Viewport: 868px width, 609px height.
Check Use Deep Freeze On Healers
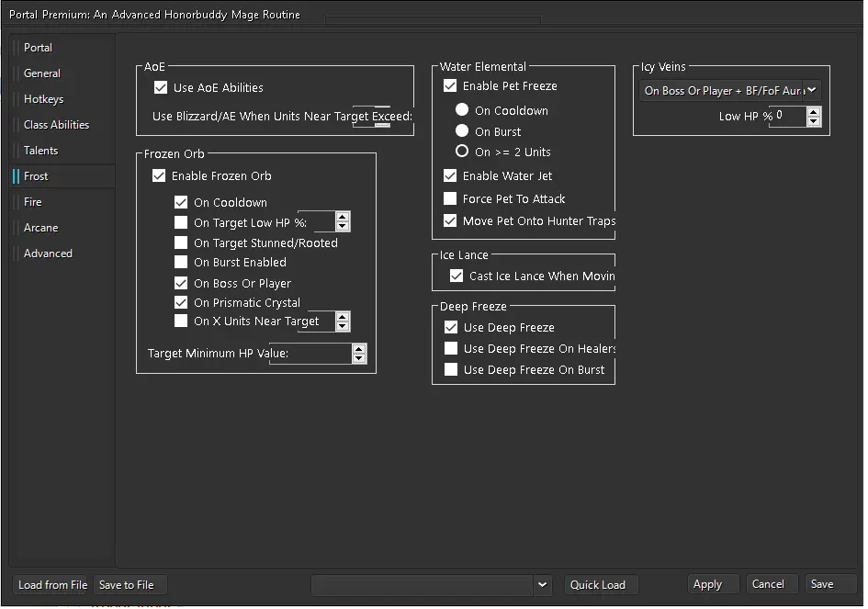(451, 349)
